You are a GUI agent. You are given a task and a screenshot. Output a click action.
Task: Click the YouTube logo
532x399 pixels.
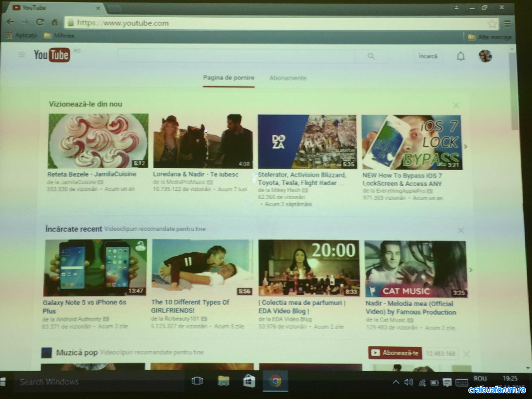(x=52, y=55)
